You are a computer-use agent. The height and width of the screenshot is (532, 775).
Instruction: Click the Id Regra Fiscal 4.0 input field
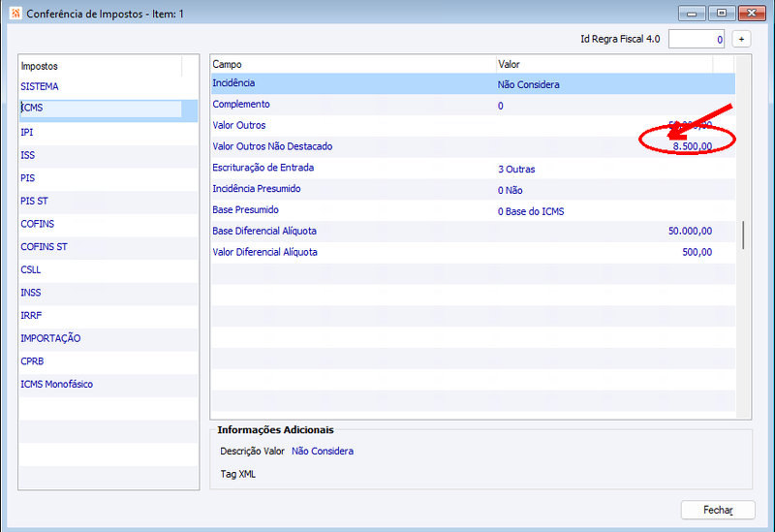coord(696,39)
